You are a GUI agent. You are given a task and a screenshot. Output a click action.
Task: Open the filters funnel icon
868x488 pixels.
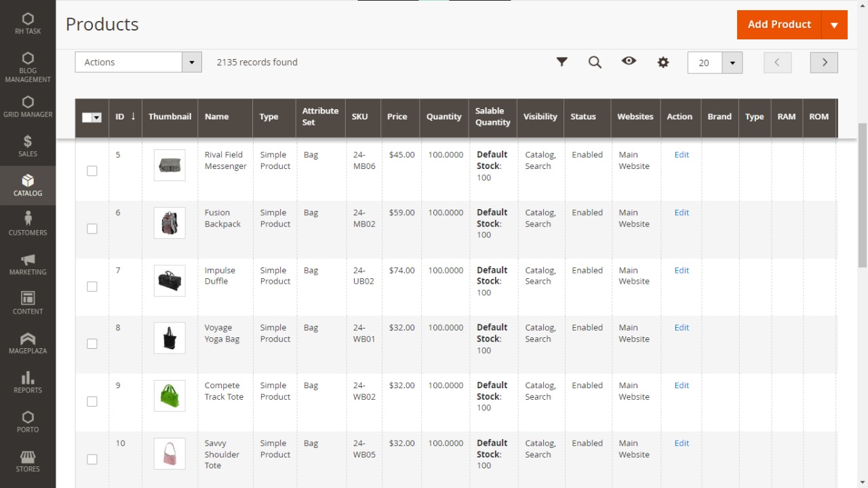561,62
